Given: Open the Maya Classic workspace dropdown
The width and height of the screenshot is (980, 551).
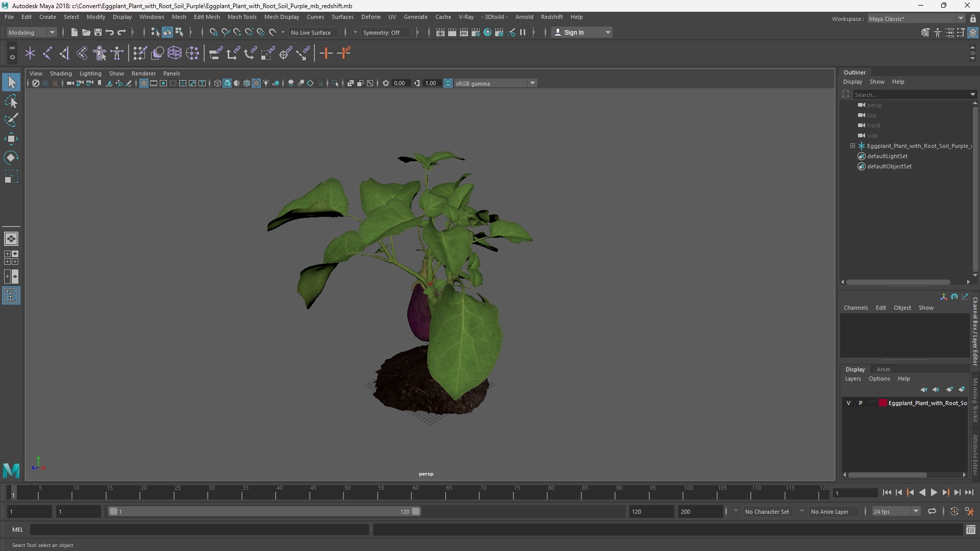Looking at the screenshot, I should (x=916, y=19).
